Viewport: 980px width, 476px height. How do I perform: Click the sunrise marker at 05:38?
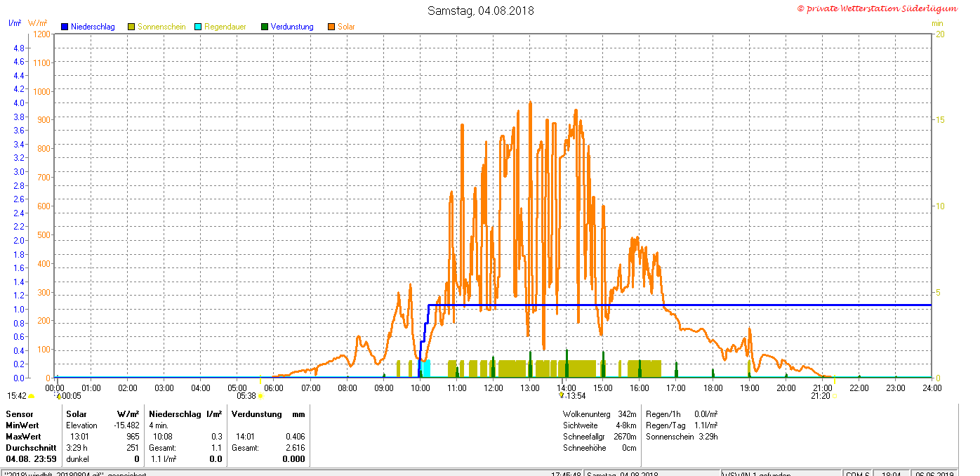tap(260, 396)
